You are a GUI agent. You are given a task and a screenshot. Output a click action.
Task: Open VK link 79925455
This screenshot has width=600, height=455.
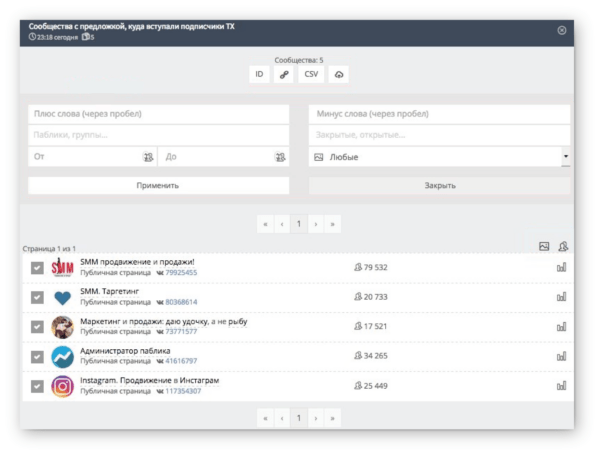click(x=181, y=272)
